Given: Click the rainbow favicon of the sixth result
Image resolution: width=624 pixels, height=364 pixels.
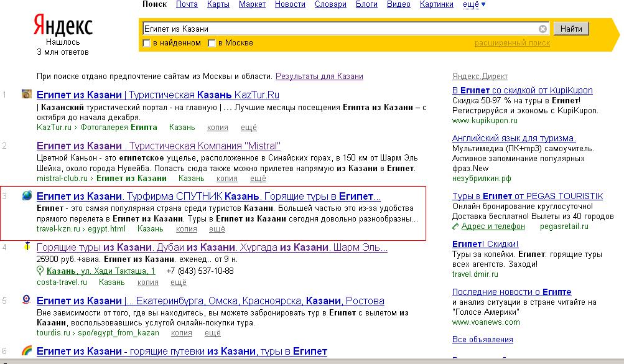Looking at the screenshot, I should click(x=27, y=351).
